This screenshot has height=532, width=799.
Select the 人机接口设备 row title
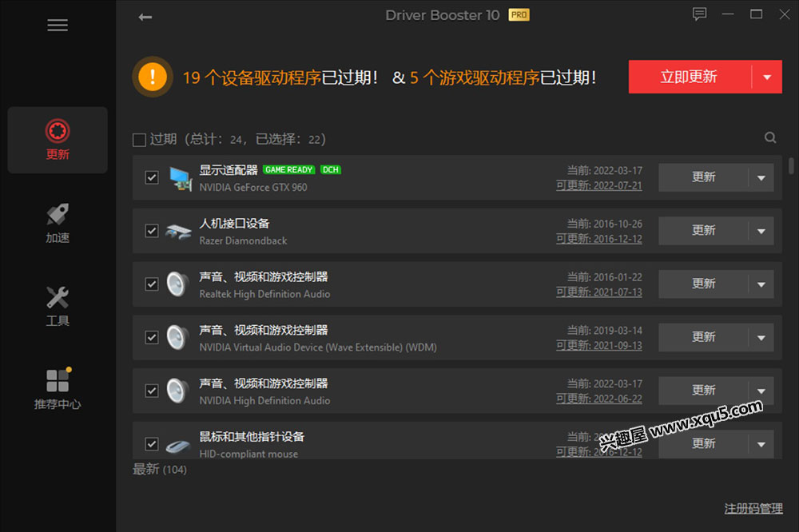click(x=234, y=223)
